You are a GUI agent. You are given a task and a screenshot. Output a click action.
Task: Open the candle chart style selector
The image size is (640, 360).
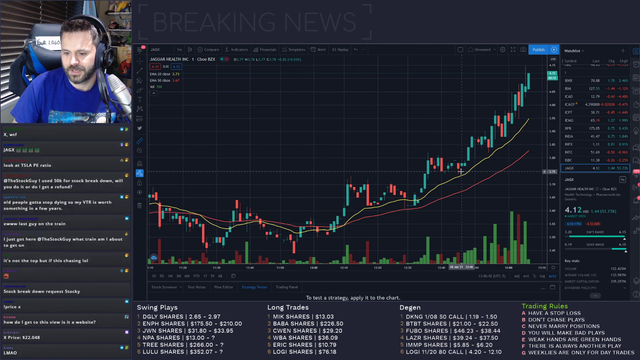point(190,50)
